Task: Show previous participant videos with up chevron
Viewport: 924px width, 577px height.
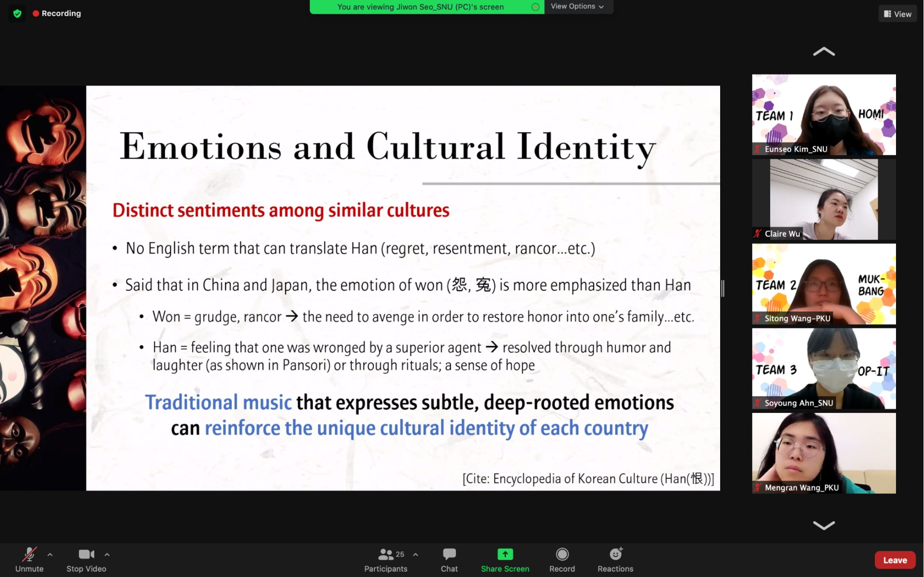Action: 824,51
